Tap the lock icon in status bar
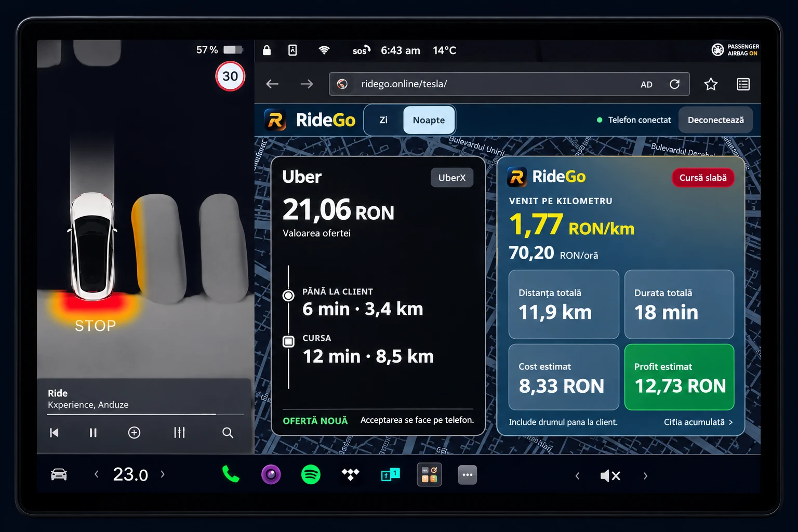Image resolution: width=798 pixels, height=532 pixels. pos(267,50)
